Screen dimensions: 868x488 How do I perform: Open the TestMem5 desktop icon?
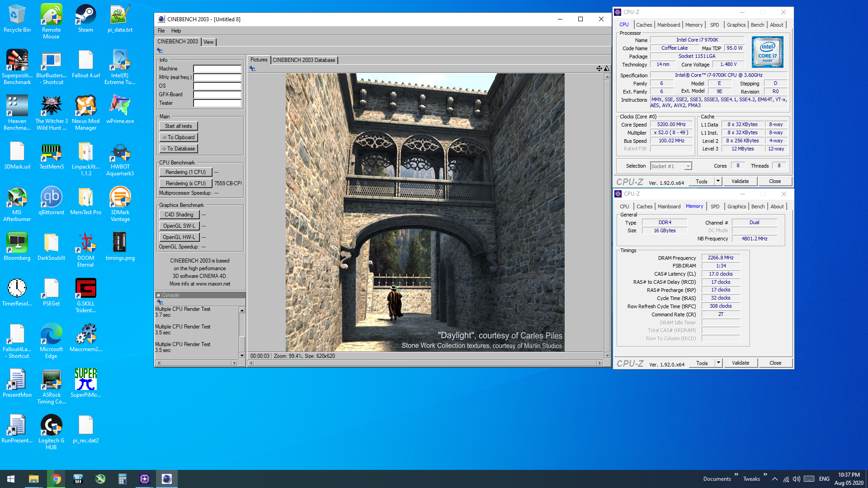coord(51,155)
